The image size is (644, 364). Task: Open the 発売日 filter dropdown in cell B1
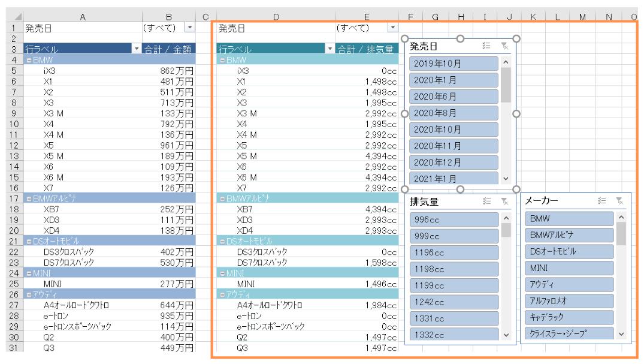pyautogui.click(x=190, y=28)
